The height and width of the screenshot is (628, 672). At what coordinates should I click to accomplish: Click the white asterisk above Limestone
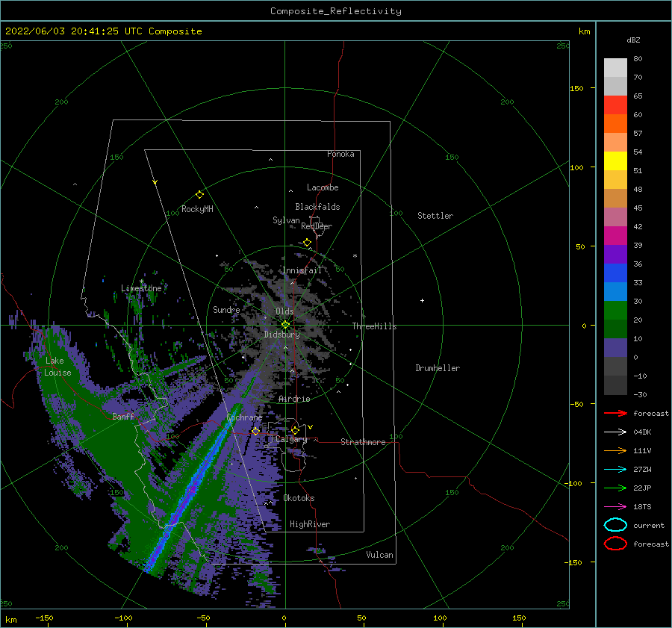tap(141, 282)
